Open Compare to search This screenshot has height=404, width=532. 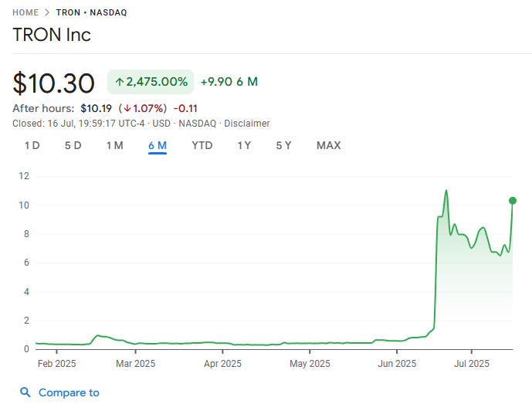tap(69, 392)
